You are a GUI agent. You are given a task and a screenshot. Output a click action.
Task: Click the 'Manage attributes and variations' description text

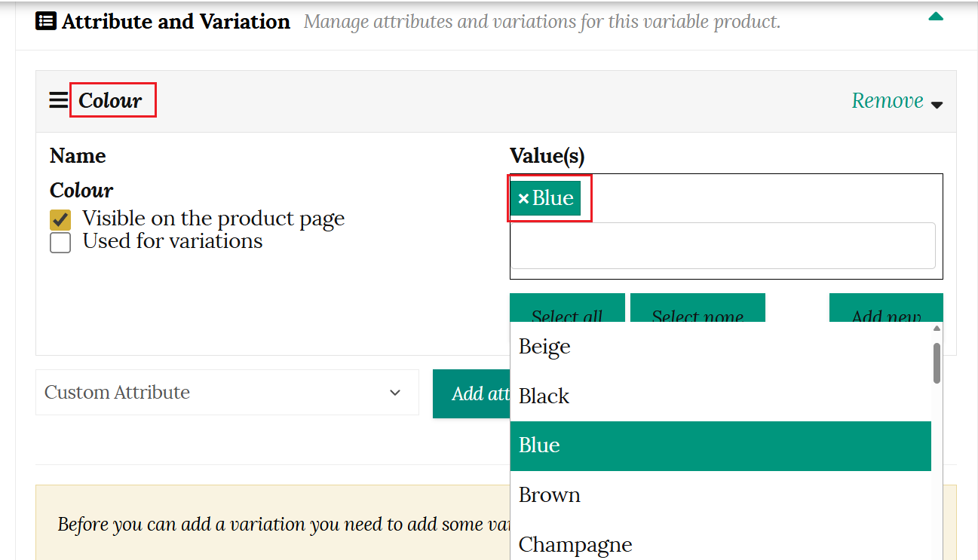coord(542,22)
